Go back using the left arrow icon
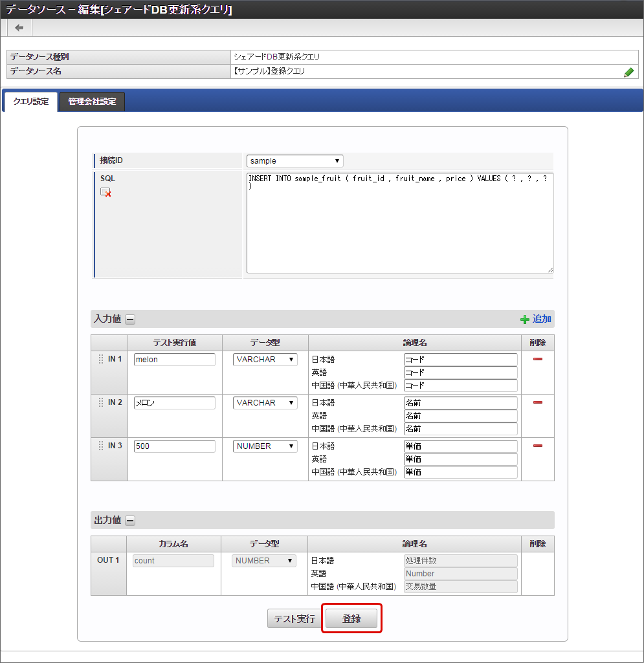Image resolution: width=644 pixels, height=663 pixels. click(x=19, y=28)
